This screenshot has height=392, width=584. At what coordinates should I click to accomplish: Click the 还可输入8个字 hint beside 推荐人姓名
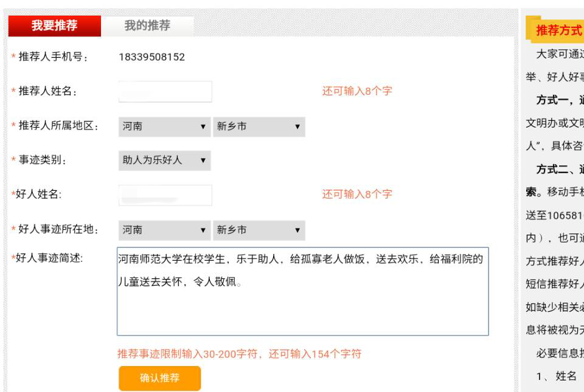click(x=357, y=91)
